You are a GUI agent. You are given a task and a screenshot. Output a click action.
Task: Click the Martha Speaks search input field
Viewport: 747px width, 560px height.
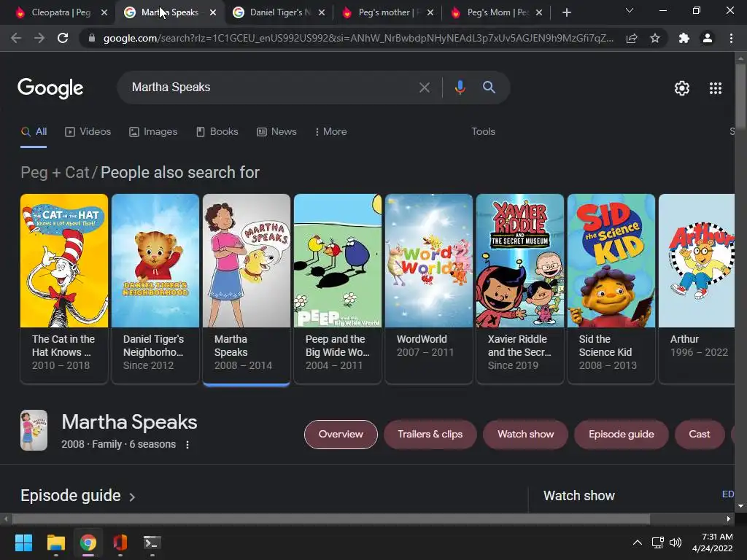click(x=271, y=87)
